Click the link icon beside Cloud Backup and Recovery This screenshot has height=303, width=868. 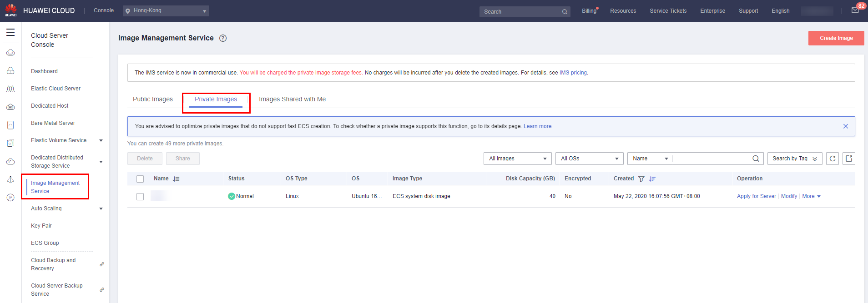coord(102,264)
